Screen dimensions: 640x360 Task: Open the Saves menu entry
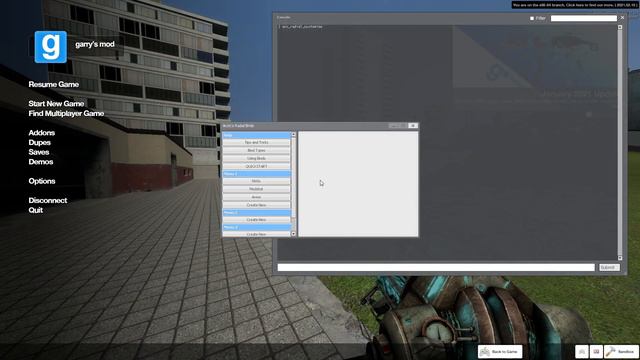(x=39, y=152)
